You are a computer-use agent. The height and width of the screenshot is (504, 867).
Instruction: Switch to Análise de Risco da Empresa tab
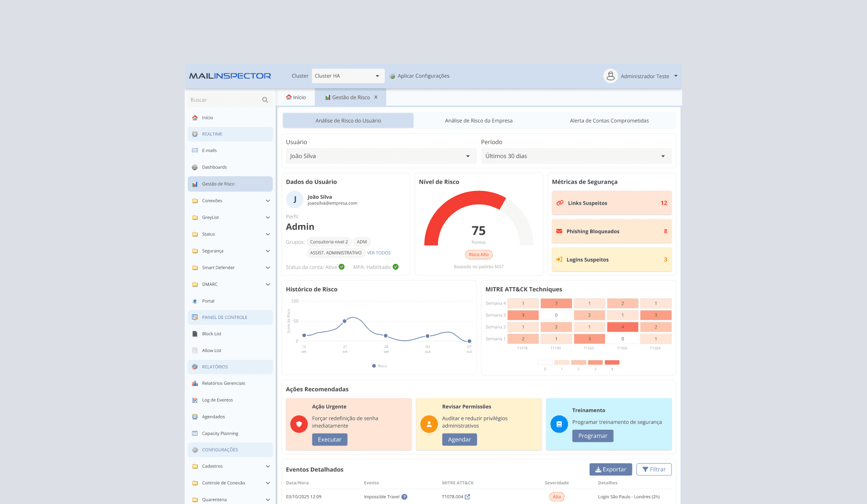(x=479, y=121)
